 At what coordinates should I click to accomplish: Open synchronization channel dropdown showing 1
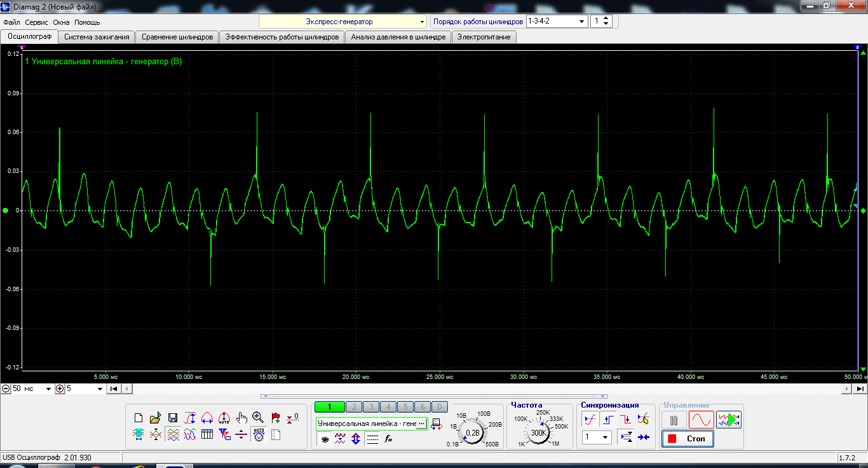pos(597,437)
